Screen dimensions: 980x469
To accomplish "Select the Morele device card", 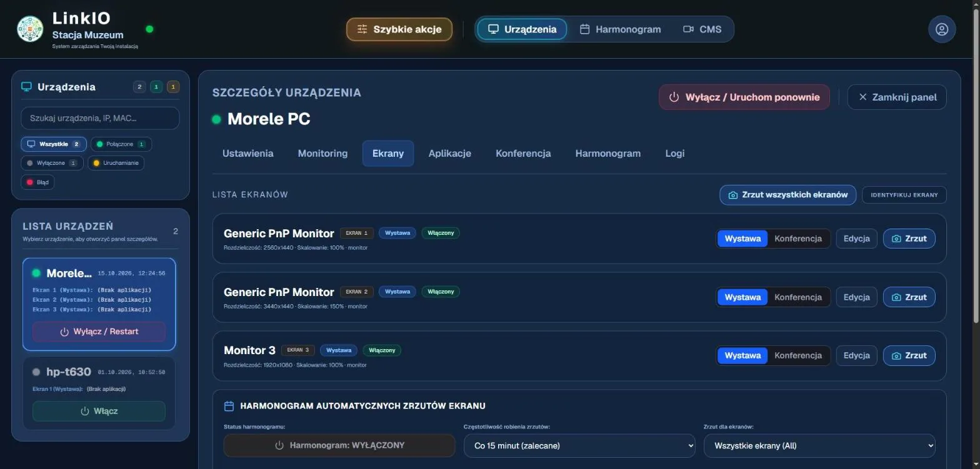I will coord(99,304).
